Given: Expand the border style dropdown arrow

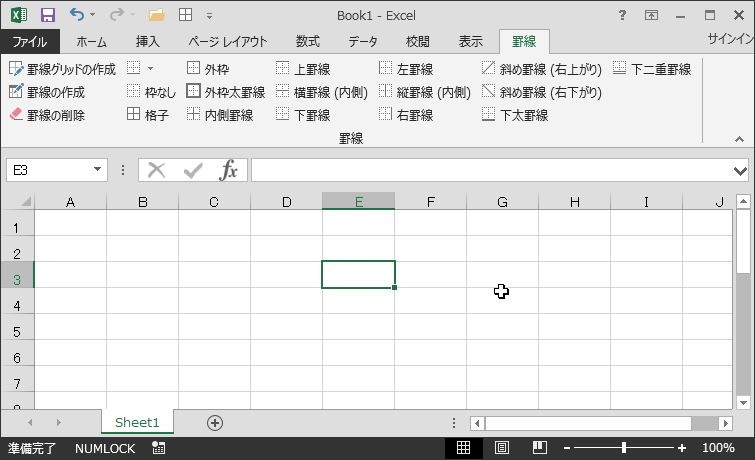Looking at the screenshot, I should pyautogui.click(x=150, y=69).
